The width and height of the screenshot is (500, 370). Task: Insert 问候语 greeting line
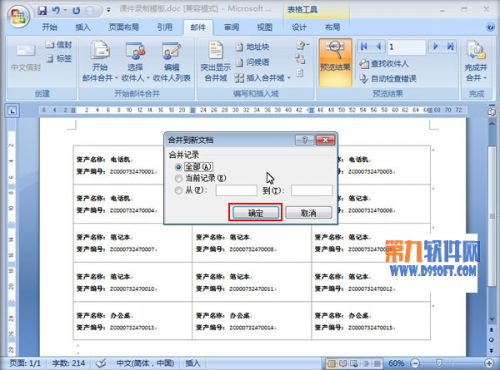point(252,62)
